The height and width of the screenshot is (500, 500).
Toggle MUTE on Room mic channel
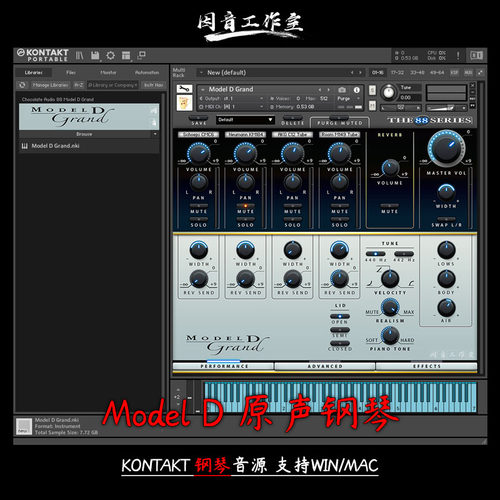coord(340,206)
